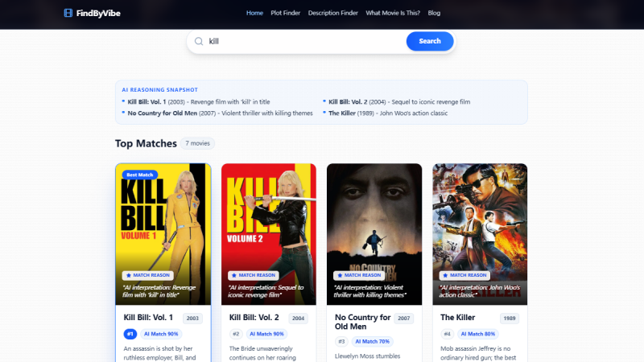644x362 pixels.
Task: Click the star icon on Kill Bill Vol. 1 match reason
Action: click(x=129, y=275)
